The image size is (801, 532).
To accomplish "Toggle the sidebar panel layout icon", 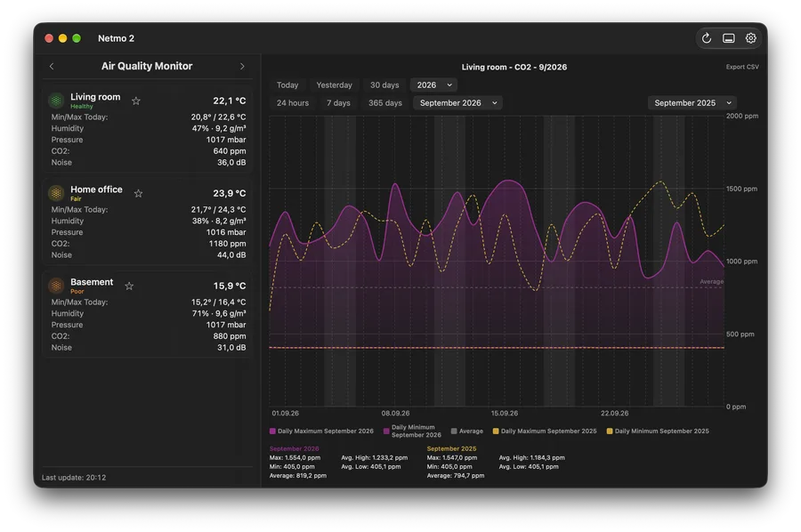I will [728, 38].
